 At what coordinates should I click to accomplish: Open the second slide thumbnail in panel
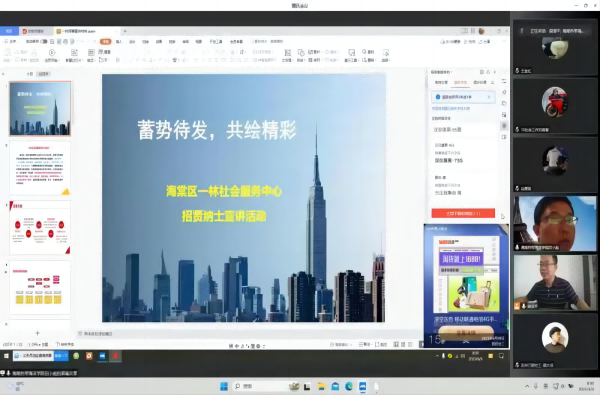pyautogui.click(x=40, y=168)
